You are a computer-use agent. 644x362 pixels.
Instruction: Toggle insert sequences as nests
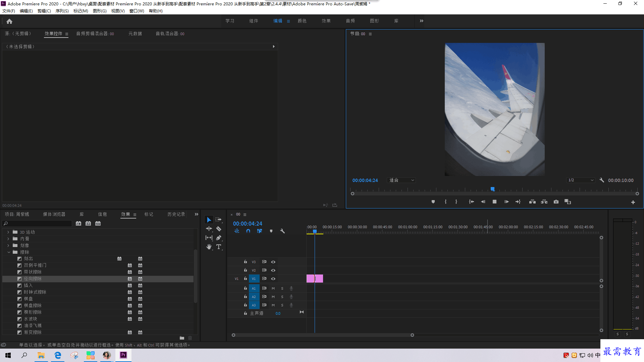pyautogui.click(x=237, y=231)
